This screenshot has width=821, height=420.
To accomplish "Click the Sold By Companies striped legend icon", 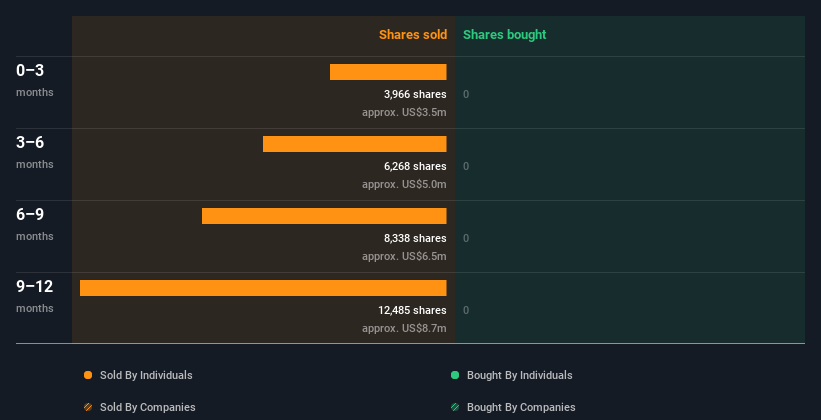I will point(88,407).
